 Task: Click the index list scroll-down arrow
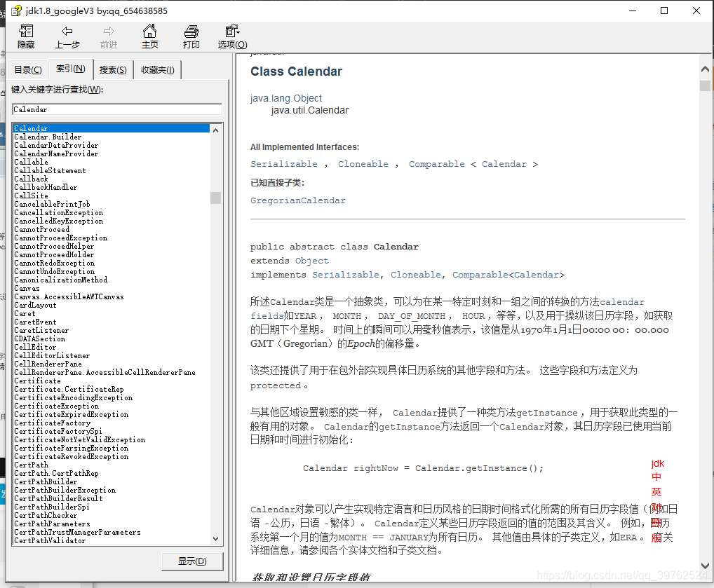pyautogui.click(x=216, y=539)
